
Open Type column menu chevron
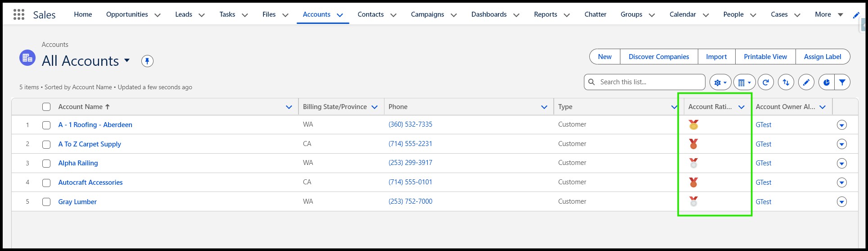(x=674, y=107)
